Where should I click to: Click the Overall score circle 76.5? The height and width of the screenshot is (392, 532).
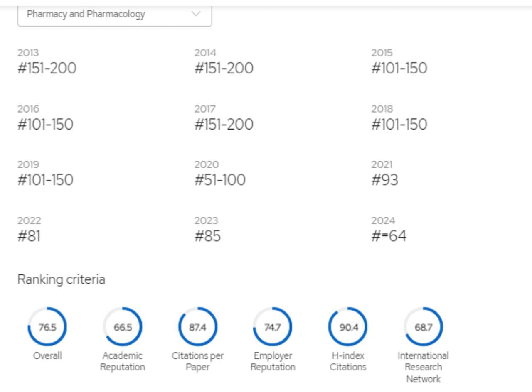[x=47, y=327]
